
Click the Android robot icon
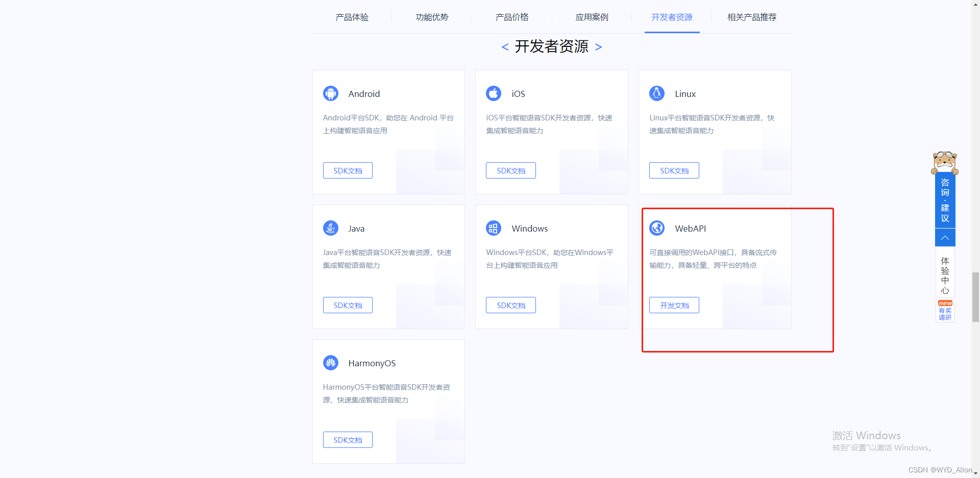click(331, 93)
